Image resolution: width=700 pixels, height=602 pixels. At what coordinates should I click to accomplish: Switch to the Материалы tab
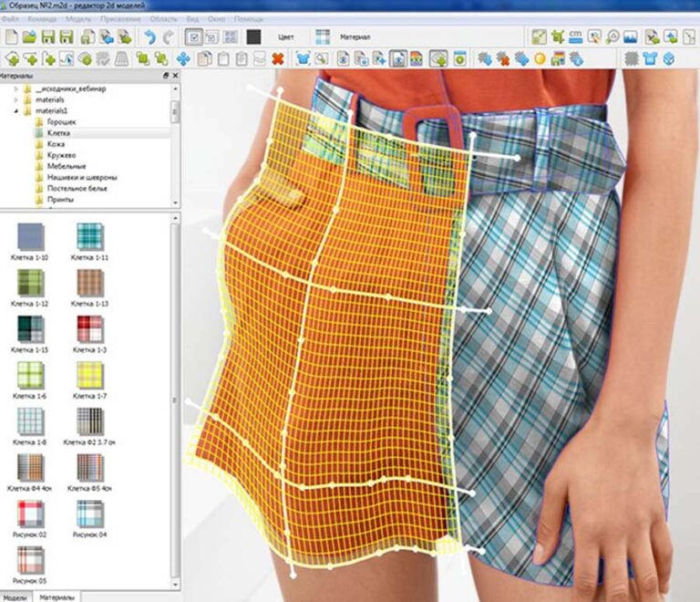coord(57,597)
